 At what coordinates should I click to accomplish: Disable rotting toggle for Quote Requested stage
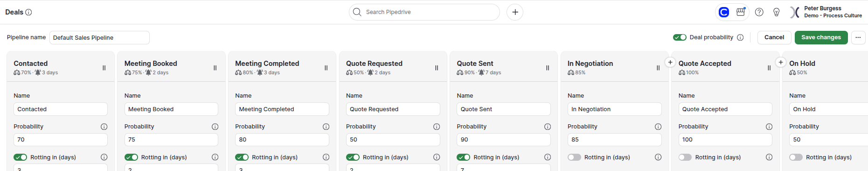pyautogui.click(x=353, y=157)
